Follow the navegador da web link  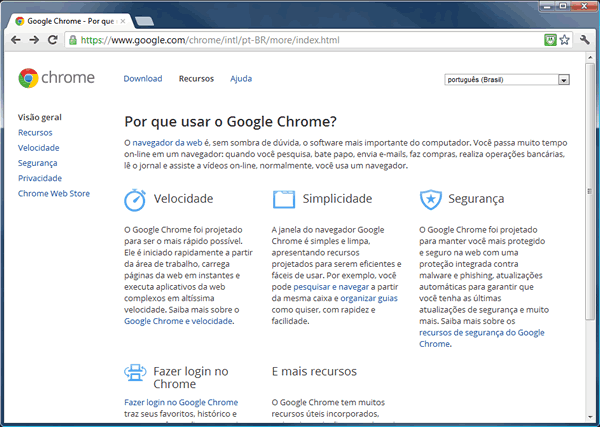167,143
